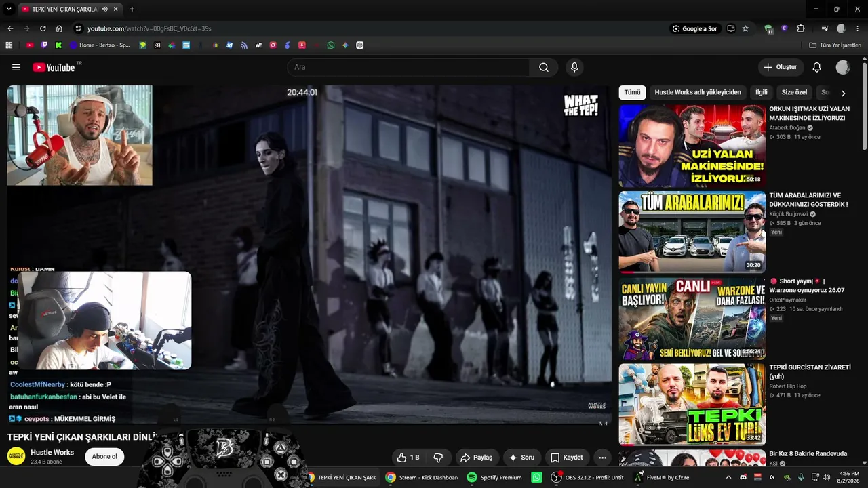The image size is (868, 488).
Task: Switch to Stream - Kick Dashboard Chrome window
Action: [422, 477]
